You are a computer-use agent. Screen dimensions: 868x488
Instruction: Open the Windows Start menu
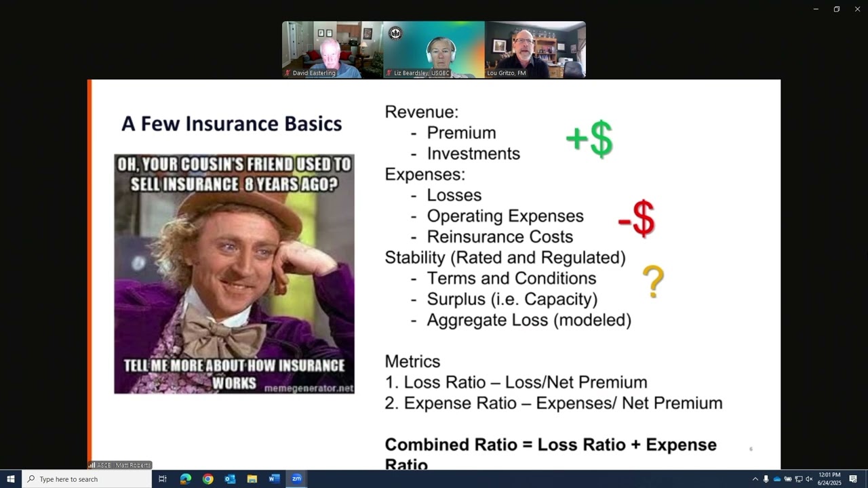pos(11,479)
